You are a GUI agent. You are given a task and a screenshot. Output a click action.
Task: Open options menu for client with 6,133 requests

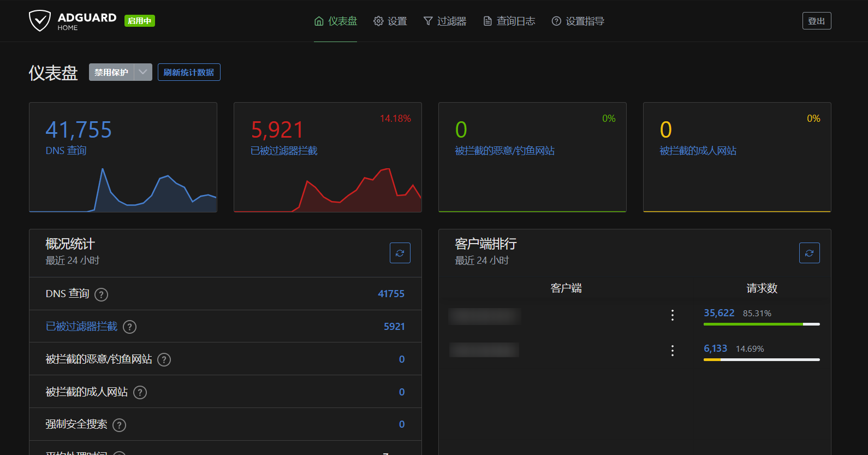673,351
